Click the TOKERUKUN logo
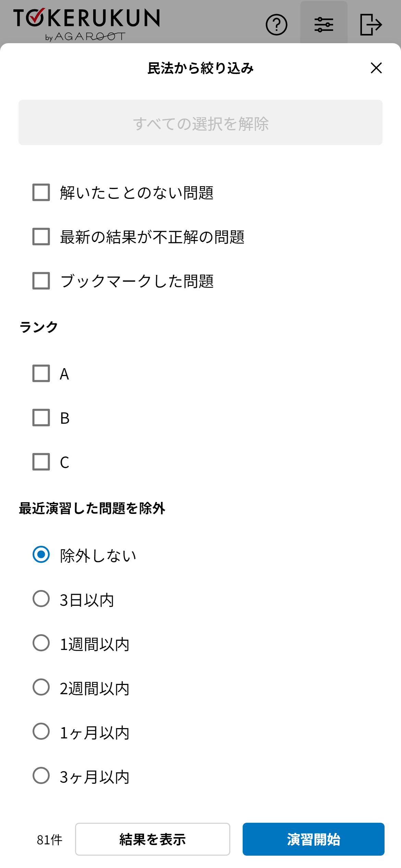The image size is (401, 868). (x=86, y=24)
